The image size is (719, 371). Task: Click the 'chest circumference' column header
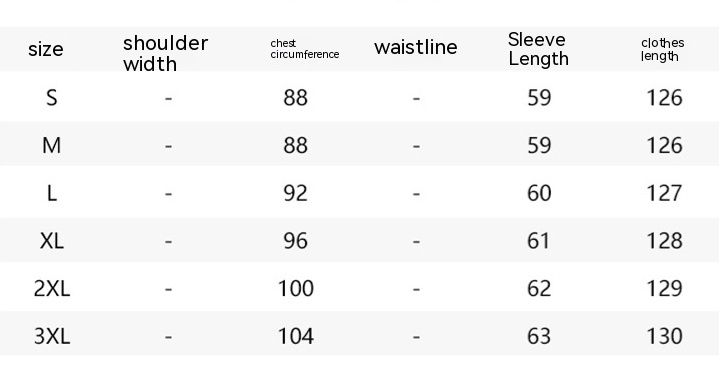[305, 49]
